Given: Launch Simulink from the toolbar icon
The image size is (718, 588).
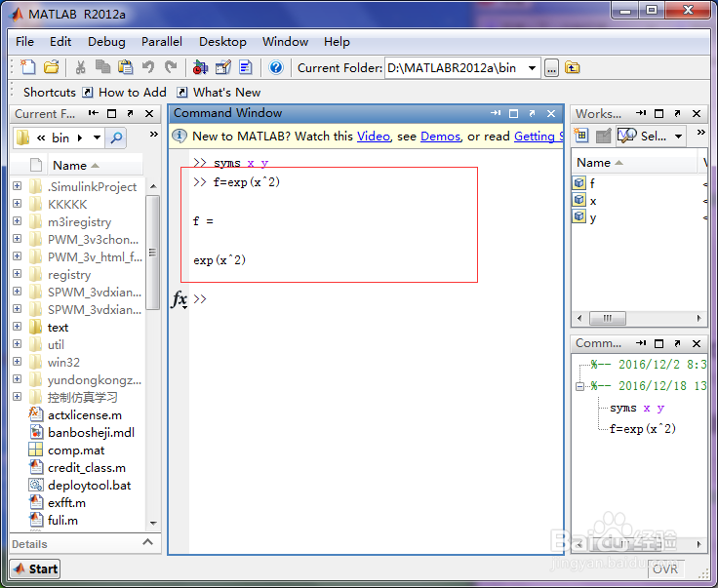Looking at the screenshot, I should tap(200, 67).
